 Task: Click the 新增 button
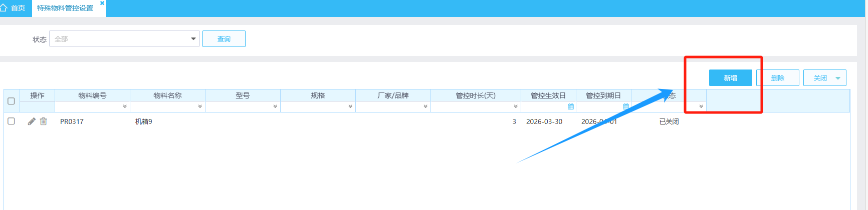(x=731, y=78)
